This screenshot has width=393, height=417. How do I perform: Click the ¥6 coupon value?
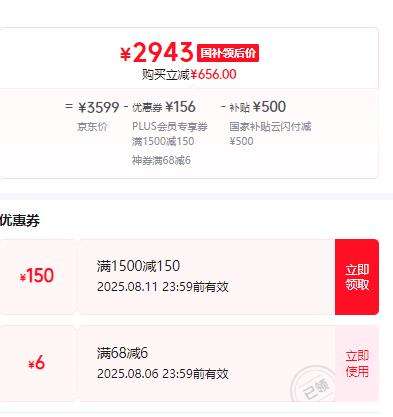coord(37,363)
